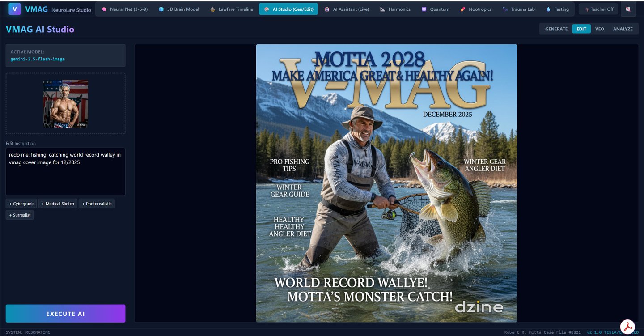Open the Neural Net (3-6-9) tab
Image resolution: width=644 pixels, height=336 pixels.
click(124, 9)
